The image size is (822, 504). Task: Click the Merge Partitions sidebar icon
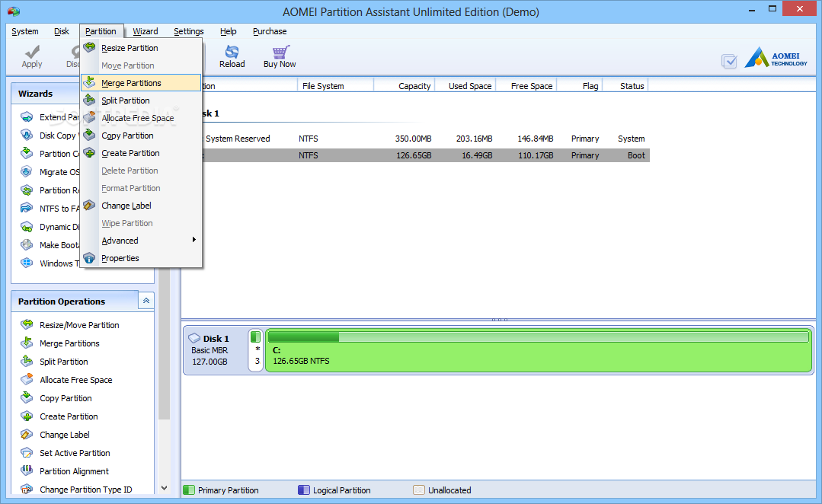[x=27, y=343]
